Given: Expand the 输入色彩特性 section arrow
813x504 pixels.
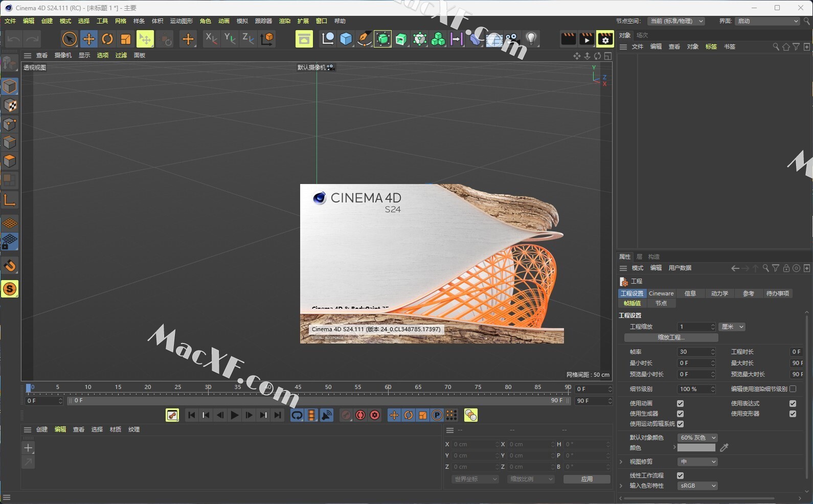Looking at the screenshot, I should 621,486.
